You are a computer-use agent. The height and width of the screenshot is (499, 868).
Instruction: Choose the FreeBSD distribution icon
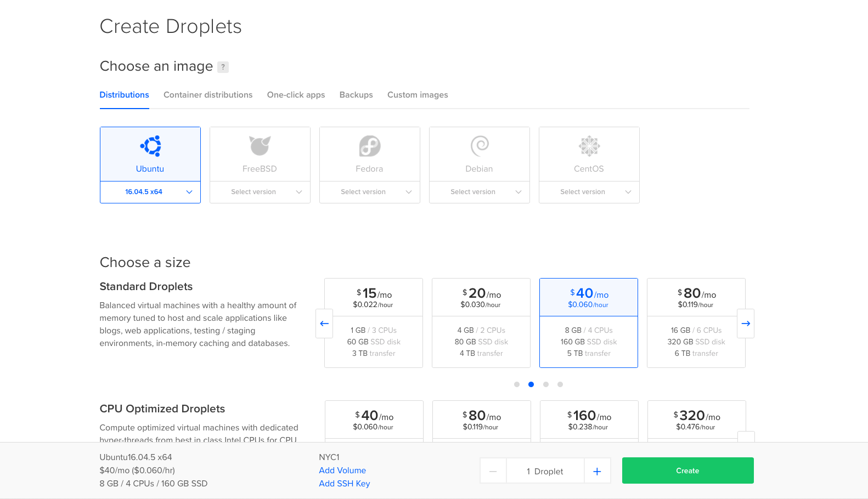260,146
